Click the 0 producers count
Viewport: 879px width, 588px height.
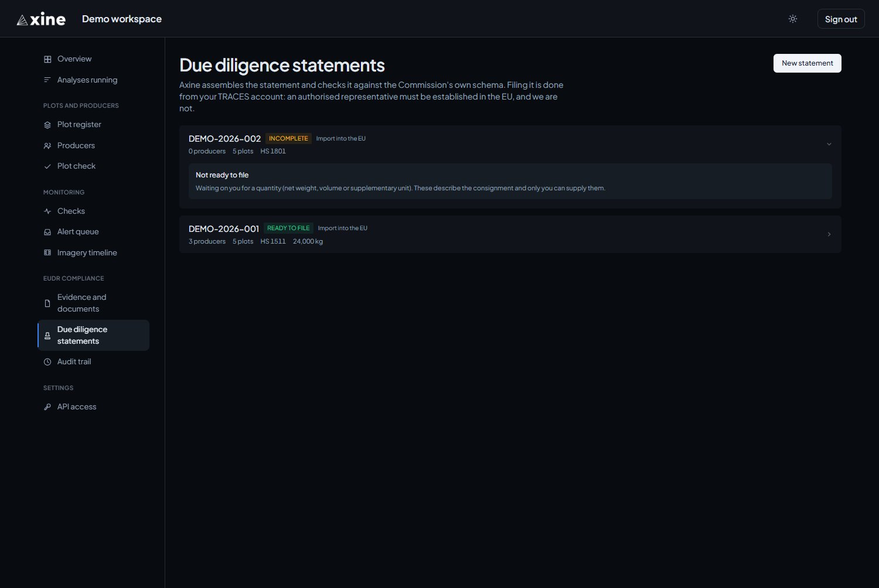207,151
